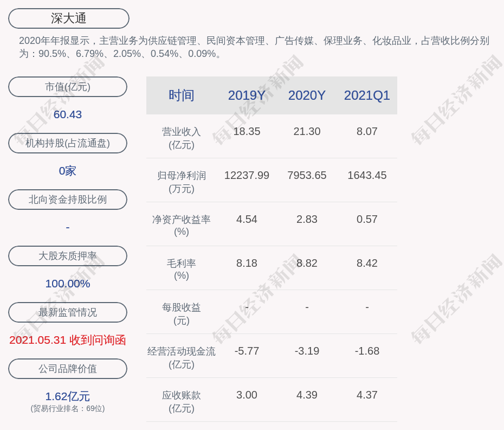Click the 贸易行业排名：69位 note
The width and height of the screenshot is (504, 430).
click(x=68, y=409)
